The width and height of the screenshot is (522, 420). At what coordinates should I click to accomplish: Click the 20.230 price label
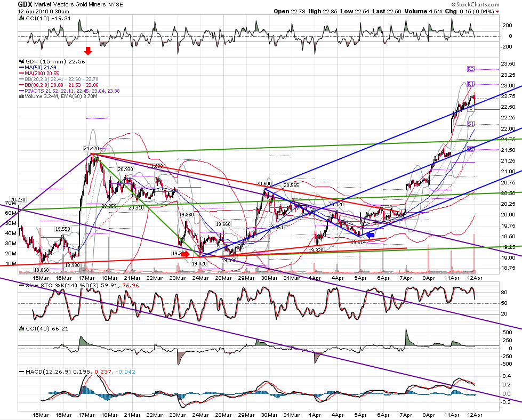click(x=18, y=200)
